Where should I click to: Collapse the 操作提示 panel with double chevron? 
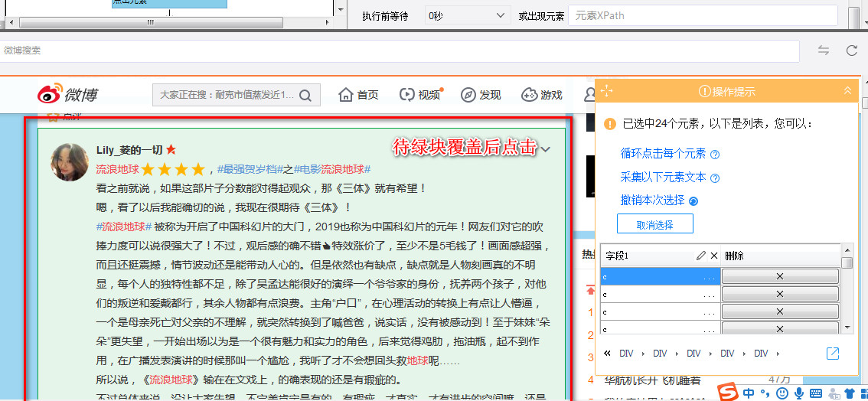point(847,91)
